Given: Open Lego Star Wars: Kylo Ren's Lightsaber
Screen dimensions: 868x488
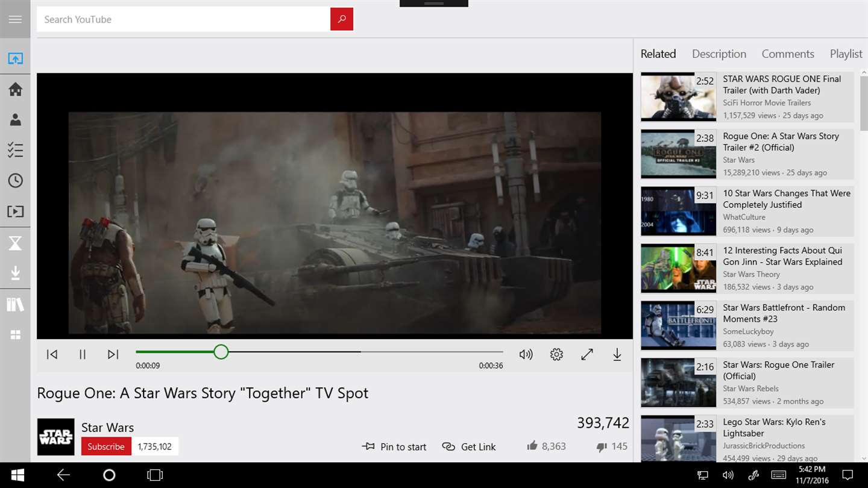Looking at the screenshot, I should (x=747, y=439).
